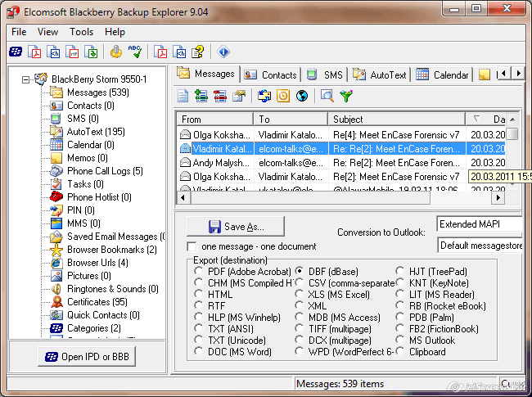Open the Extended MAPI dropdown

tap(480, 224)
